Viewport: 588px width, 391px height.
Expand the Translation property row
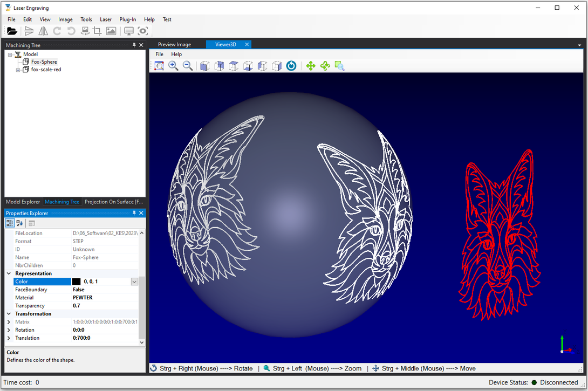[9, 338]
